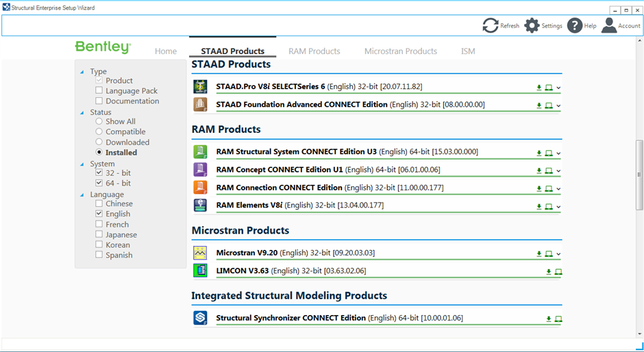Collapse the Type filter group
Screen dimensions: 644x352
coord(82,72)
